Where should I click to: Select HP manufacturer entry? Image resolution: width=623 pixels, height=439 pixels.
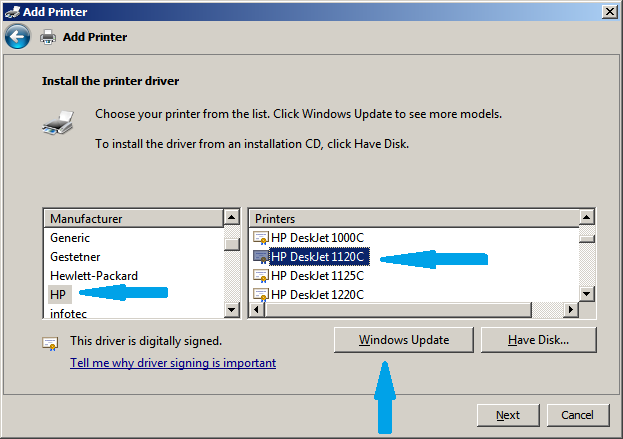[58, 295]
